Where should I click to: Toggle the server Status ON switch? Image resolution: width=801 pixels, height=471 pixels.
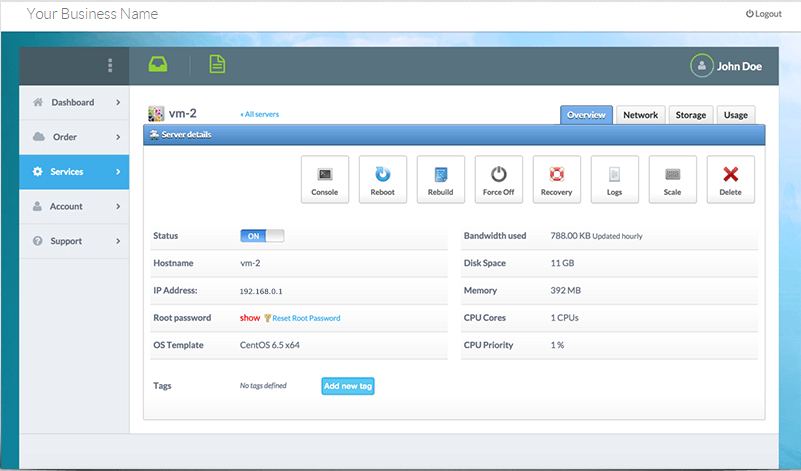pyautogui.click(x=262, y=236)
